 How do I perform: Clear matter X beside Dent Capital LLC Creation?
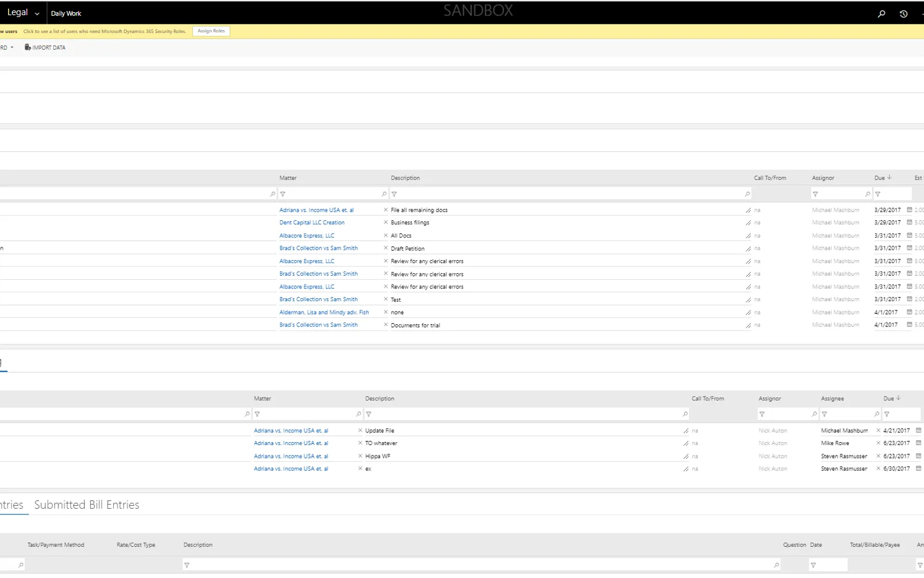point(386,223)
